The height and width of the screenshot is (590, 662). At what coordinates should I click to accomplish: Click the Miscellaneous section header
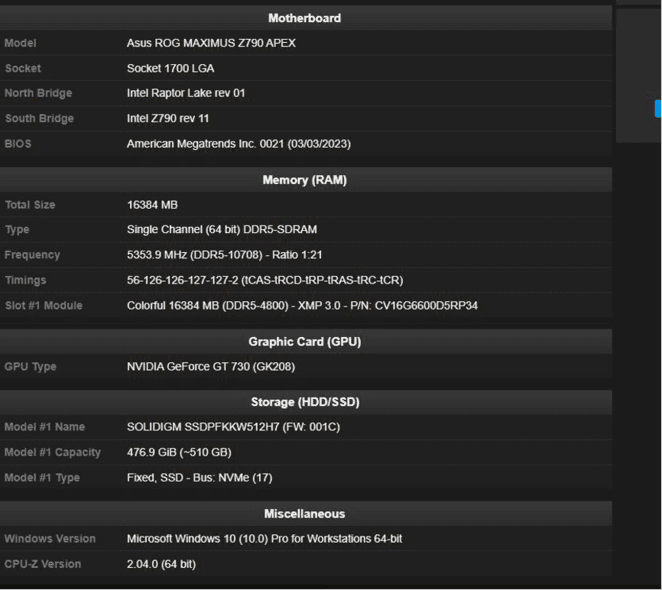[x=304, y=513]
